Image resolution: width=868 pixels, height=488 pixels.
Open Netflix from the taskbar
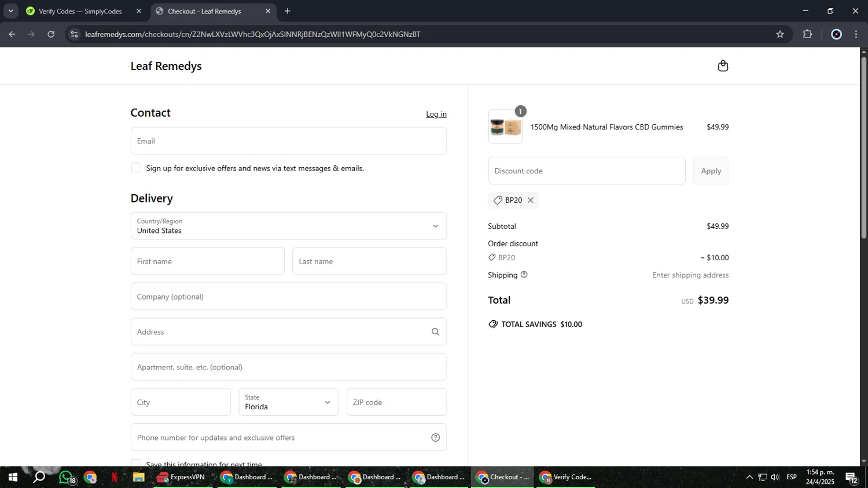pos(115,477)
